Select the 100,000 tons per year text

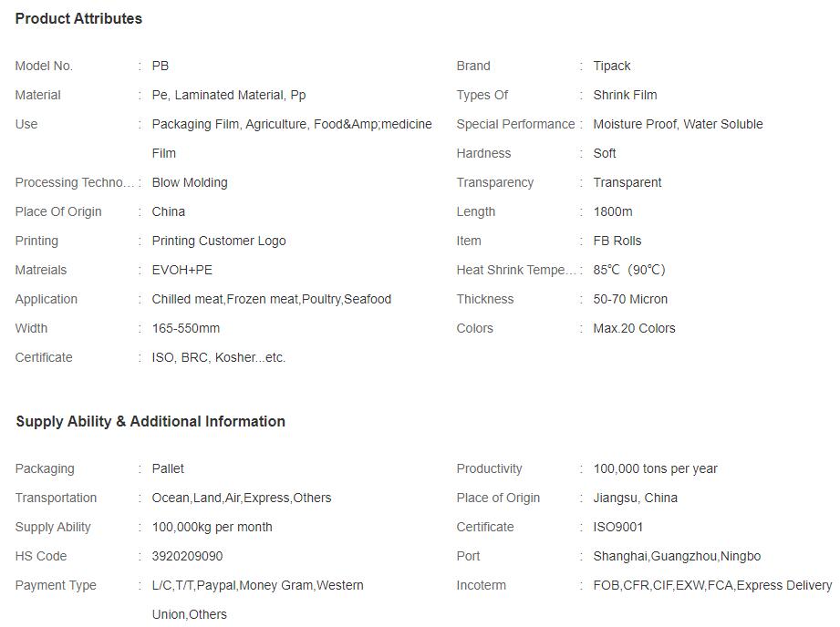point(655,469)
